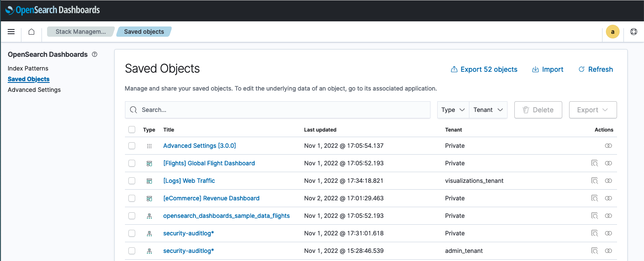
Task: Check the [Flights] Global Flight Dashboard row
Action: click(x=132, y=163)
